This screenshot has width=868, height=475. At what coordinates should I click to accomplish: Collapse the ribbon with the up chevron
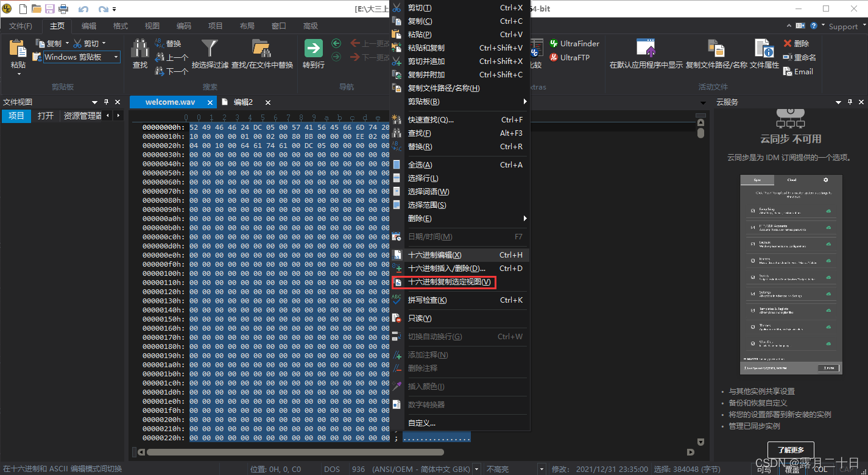[789, 26]
